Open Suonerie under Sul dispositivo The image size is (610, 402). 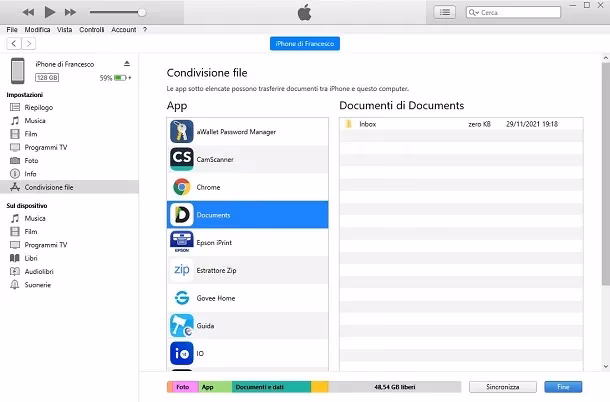(39, 285)
